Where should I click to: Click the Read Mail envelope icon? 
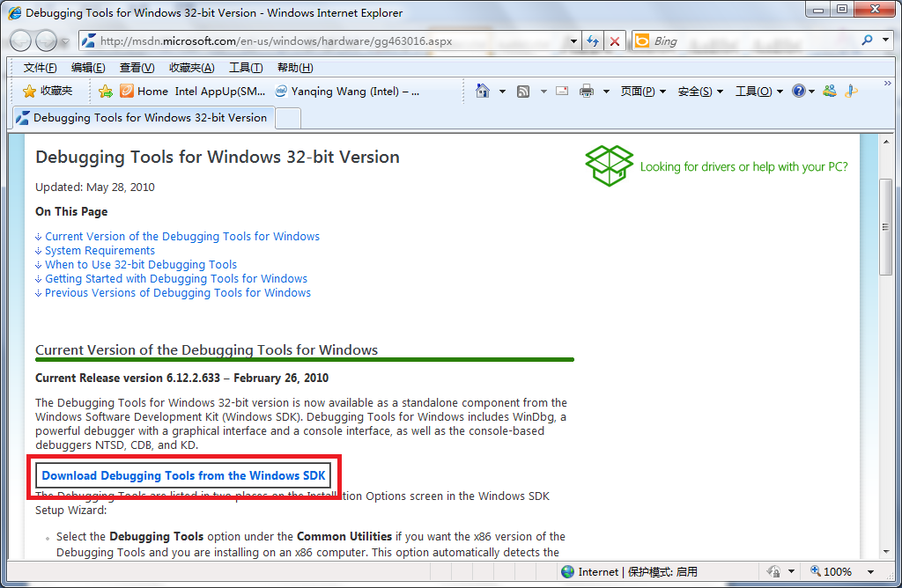point(561,91)
